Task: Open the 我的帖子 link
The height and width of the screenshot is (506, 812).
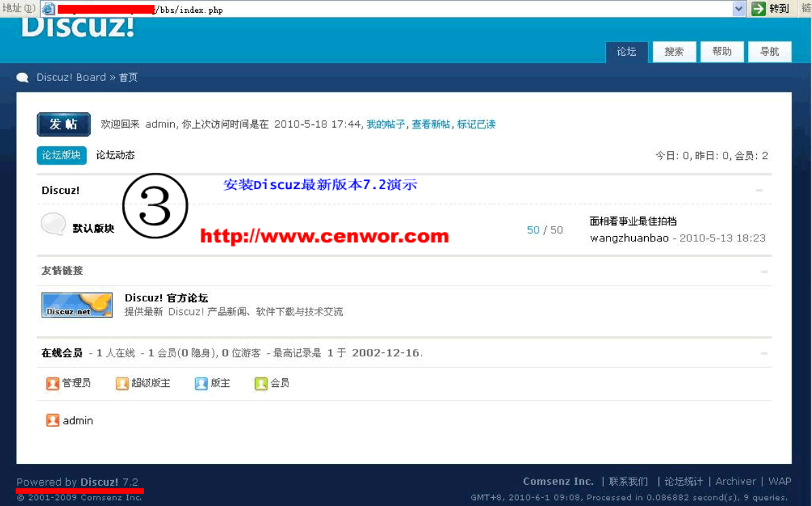Action: point(386,124)
